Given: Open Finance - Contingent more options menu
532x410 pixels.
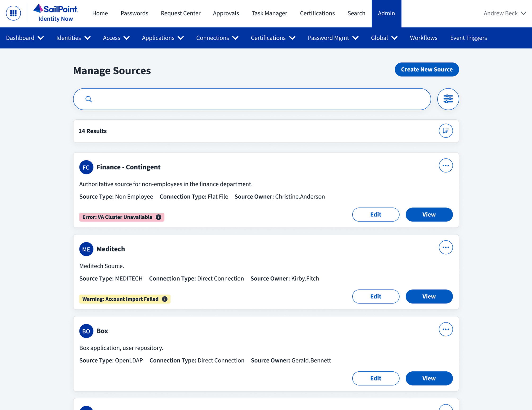Looking at the screenshot, I should pyautogui.click(x=445, y=166).
